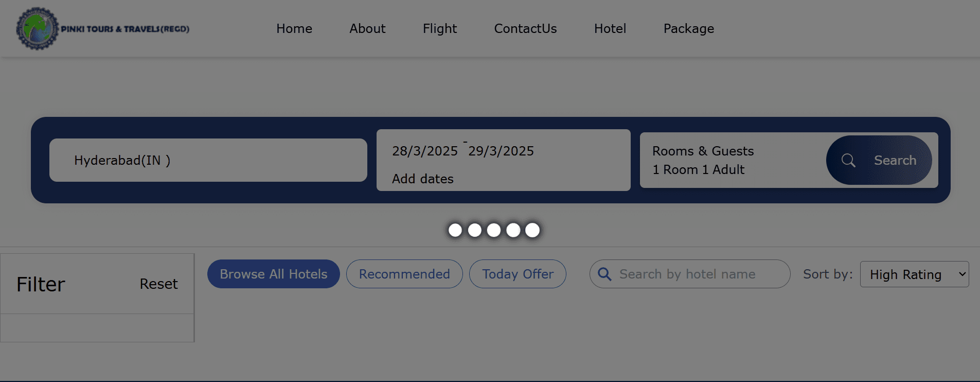Click the Browse All Hotels button
The height and width of the screenshot is (382, 980).
(274, 274)
